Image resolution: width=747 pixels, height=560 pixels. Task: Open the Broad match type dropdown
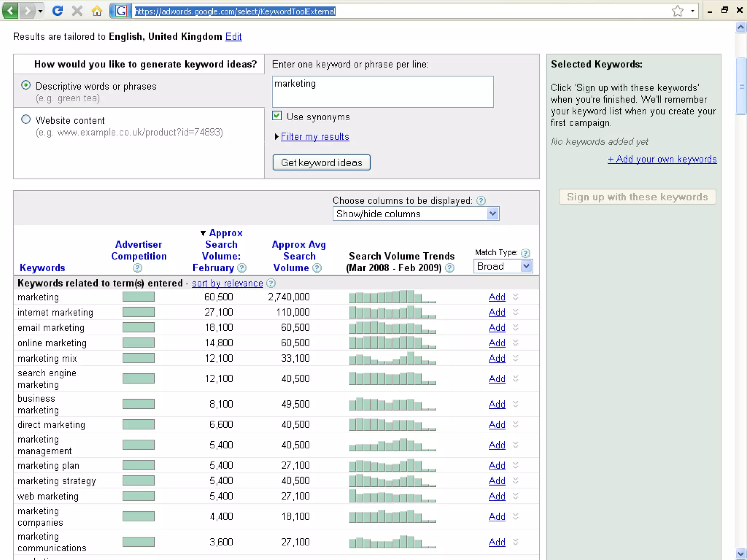[503, 266]
